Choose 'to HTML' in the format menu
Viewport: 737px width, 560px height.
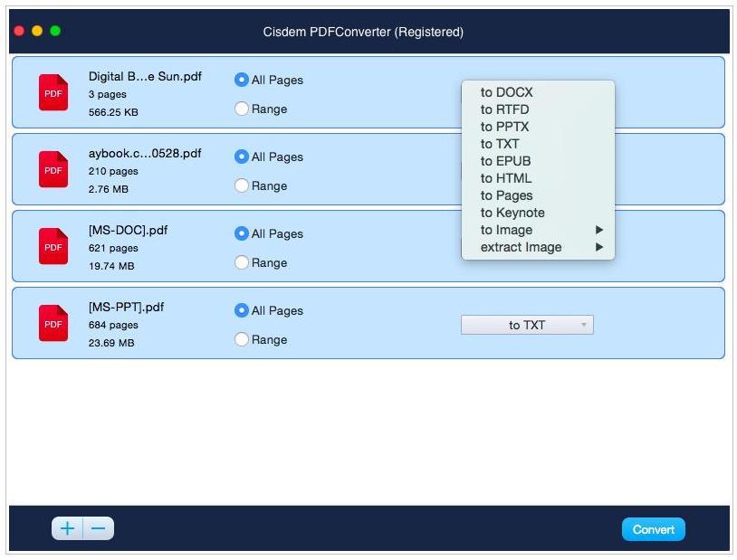point(538,178)
